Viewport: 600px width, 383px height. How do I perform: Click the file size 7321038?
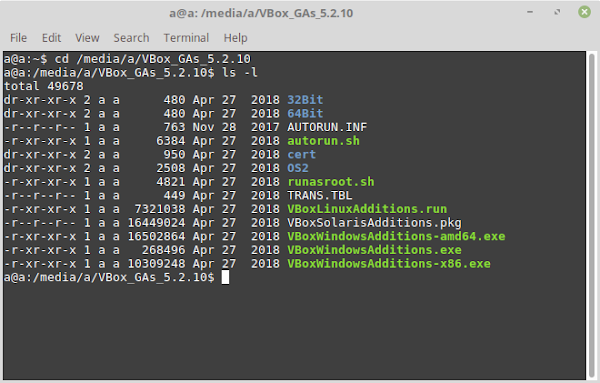click(160, 209)
